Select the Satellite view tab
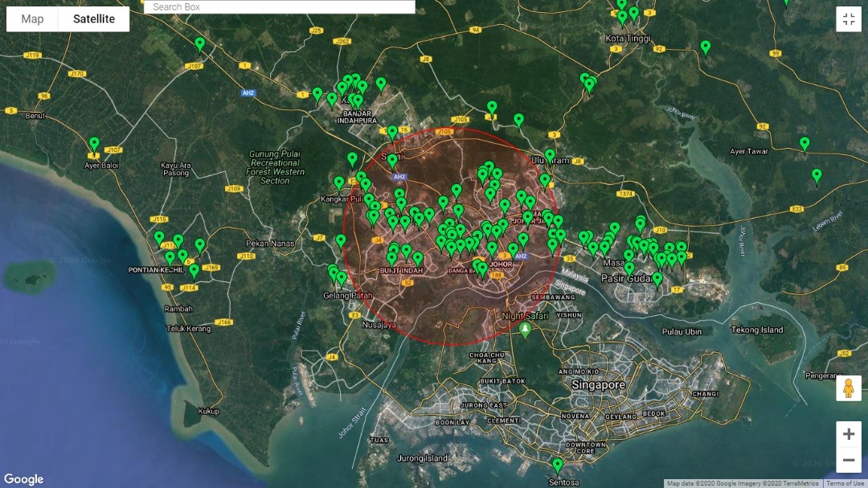The image size is (868, 488). click(x=94, y=18)
